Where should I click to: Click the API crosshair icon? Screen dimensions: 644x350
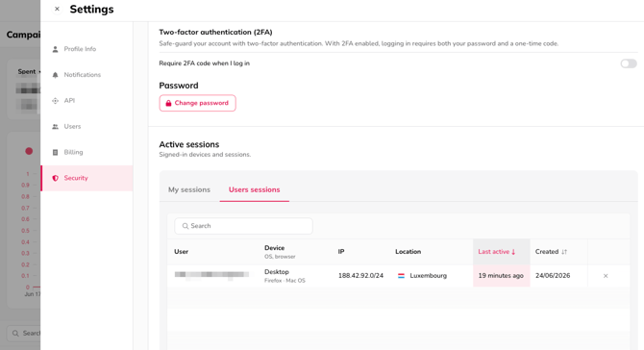point(55,101)
